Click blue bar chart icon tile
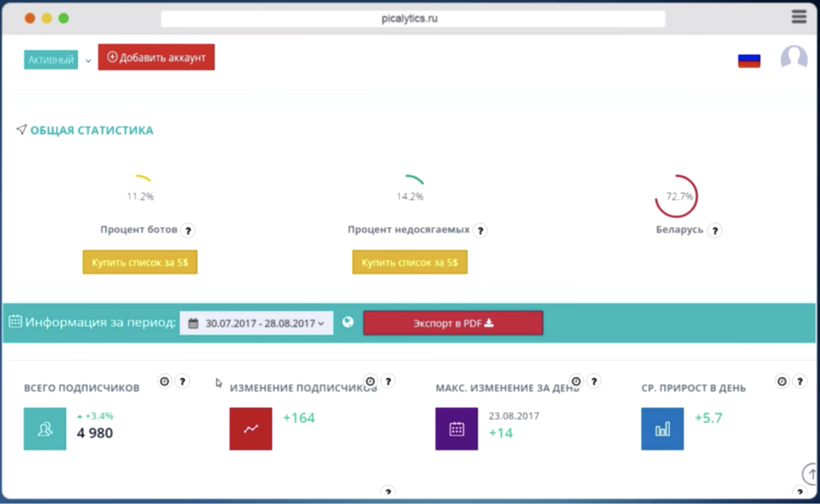This screenshot has width=820, height=504. 662,429
